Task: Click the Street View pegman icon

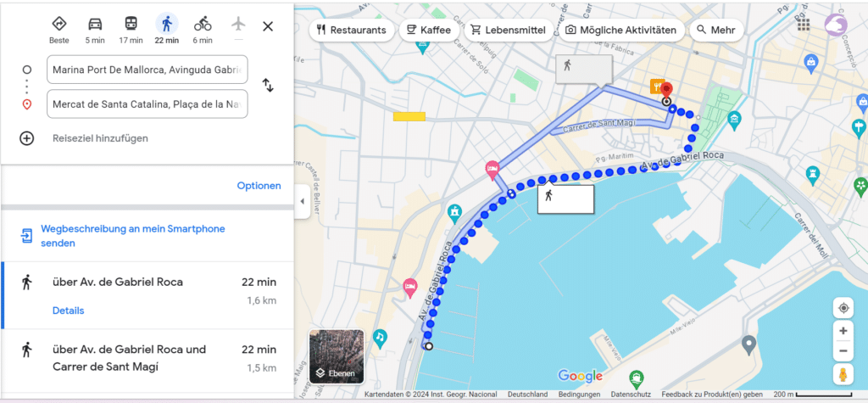Action: tap(843, 375)
